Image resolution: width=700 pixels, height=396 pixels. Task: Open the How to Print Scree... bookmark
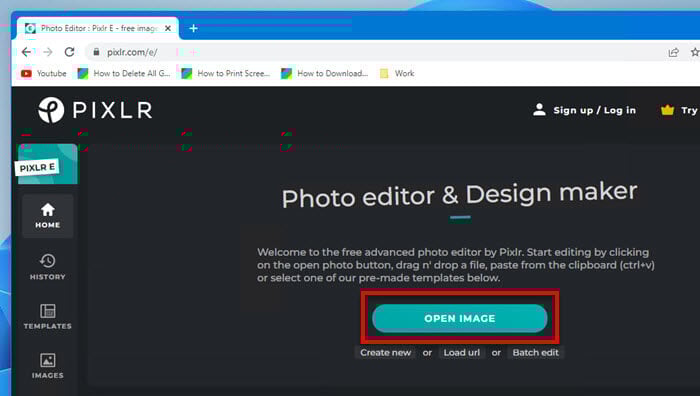click(226, 73)
